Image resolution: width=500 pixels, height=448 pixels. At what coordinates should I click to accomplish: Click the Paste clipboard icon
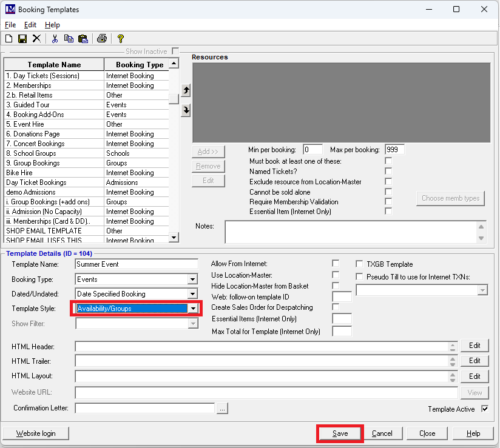(x=83, y=39)
